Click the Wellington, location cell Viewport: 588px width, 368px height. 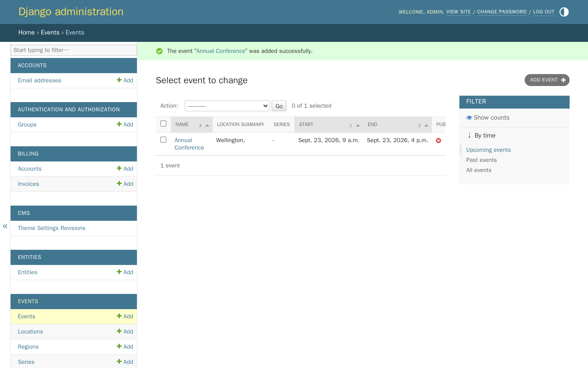[x=230, y=140]
